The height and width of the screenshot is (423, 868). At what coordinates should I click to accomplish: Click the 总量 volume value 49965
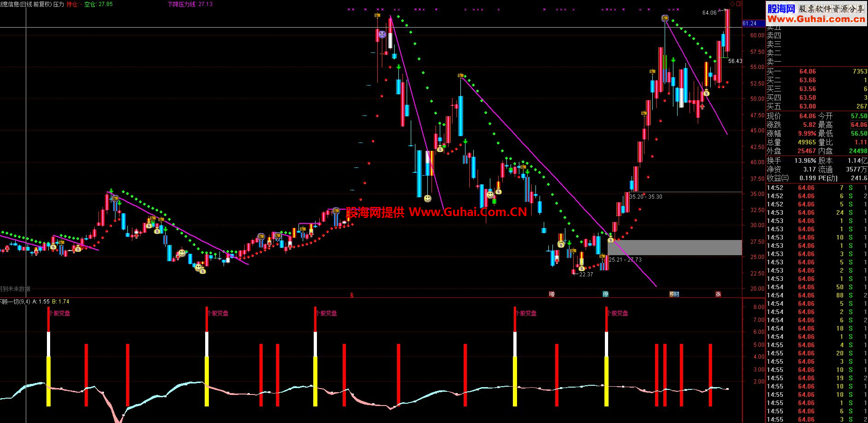tap(806, 143)
